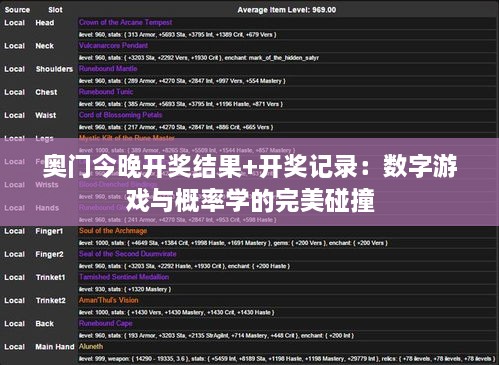The image size is (499, 365).
Task: Open the Runebound Cape item link
Action: (106, 323)
